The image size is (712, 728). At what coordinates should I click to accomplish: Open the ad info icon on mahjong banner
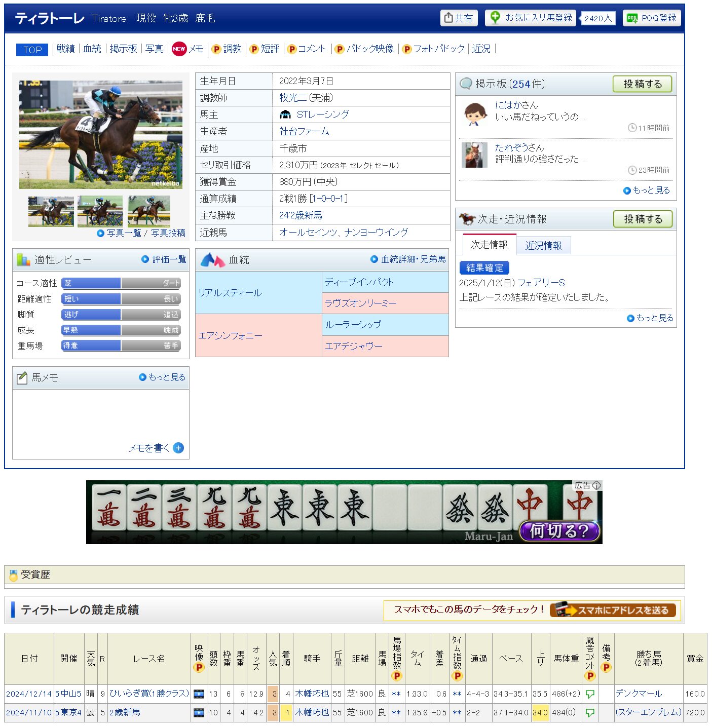tap(596, 485)
